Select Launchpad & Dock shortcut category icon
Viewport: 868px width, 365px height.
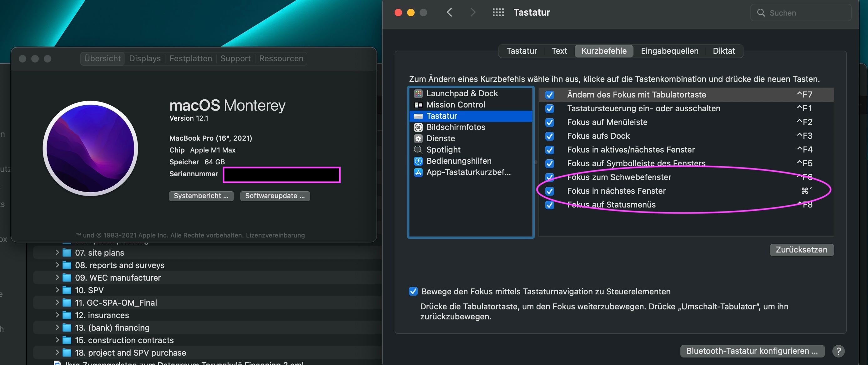(418, 94)
